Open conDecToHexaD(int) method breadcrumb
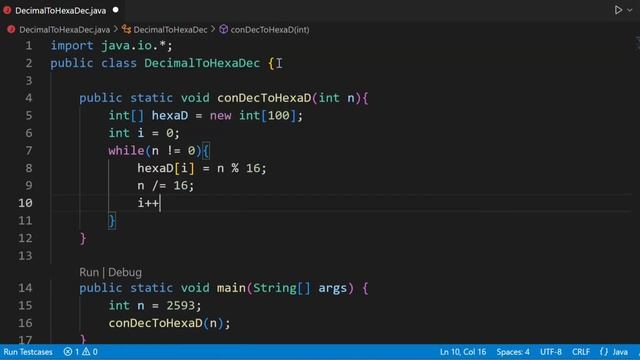The width and height of the screenshot is (640, 360). click(x=270, y=30)
